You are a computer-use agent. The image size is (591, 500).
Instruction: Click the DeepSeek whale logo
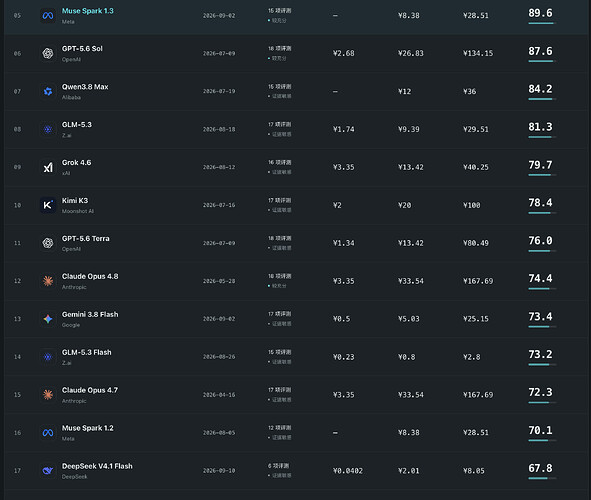(48, 471)
